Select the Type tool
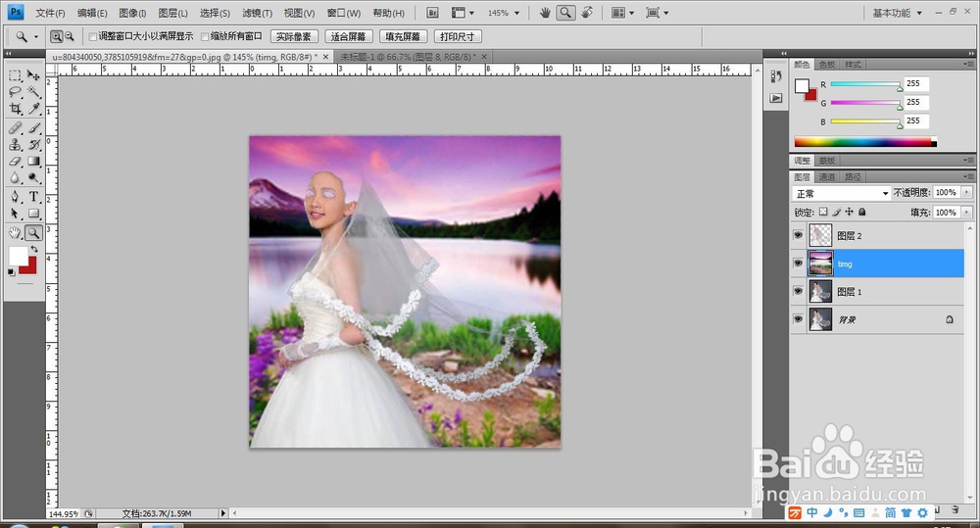Screen dimensions: 980x528 tap(33, 197)
